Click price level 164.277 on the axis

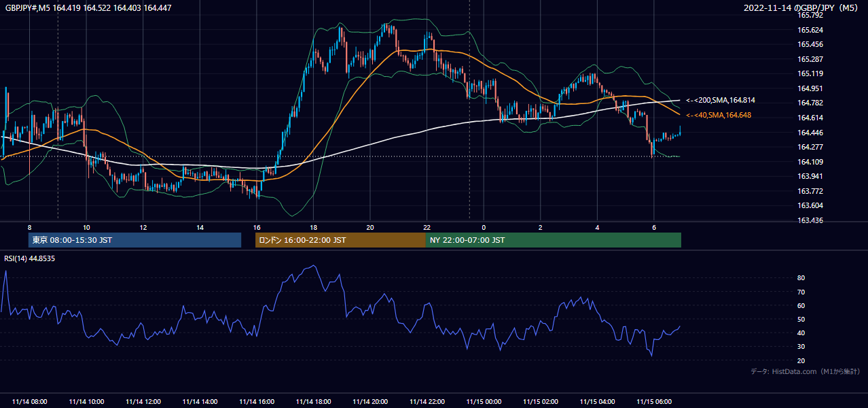coord(810,147)
